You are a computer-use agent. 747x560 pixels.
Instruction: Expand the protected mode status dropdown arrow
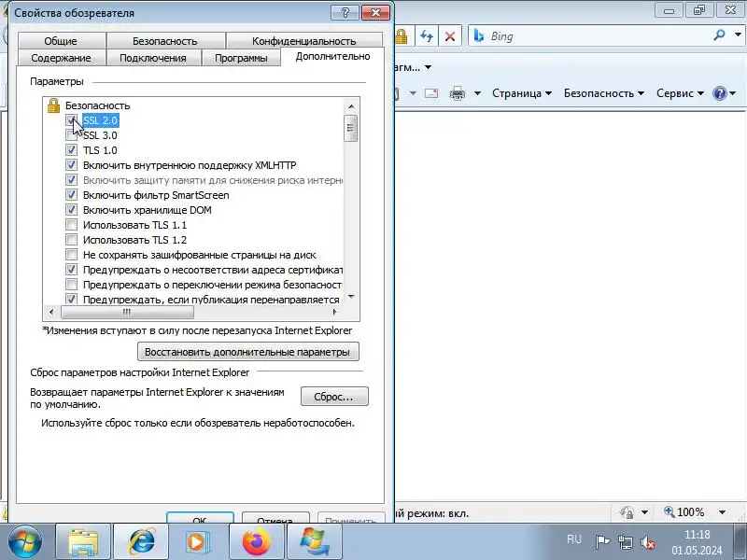pos(644,512)
